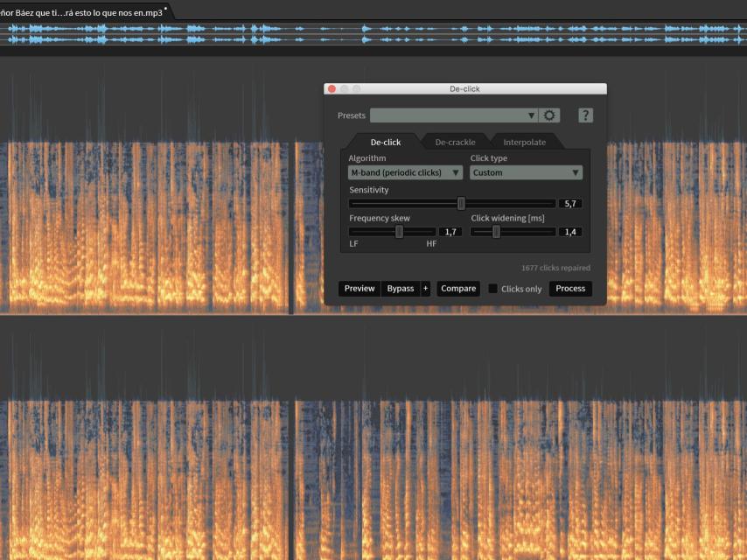The width and height of the screenshot is (747, 560).
Task: Click the Compare button
Action: [x=458, y=289]
